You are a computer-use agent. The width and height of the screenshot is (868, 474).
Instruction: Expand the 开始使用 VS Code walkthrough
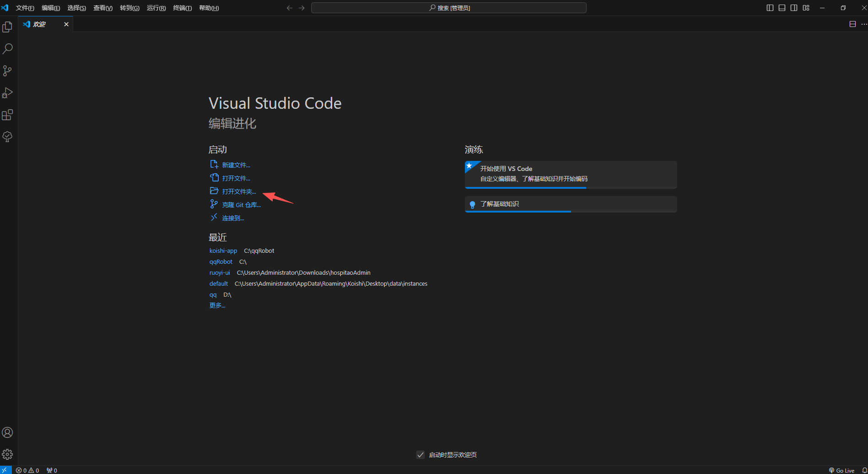click(x=571, y=174)
